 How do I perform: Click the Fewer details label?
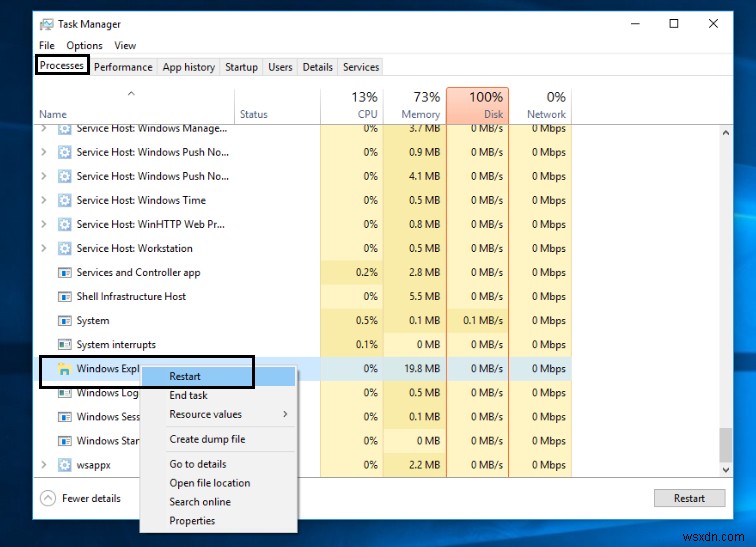91,498
